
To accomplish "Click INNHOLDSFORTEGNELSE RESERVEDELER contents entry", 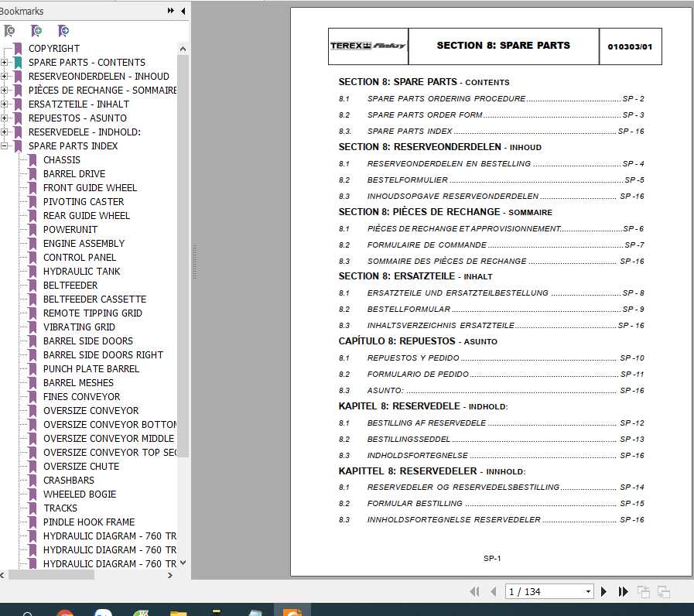I will point(453,519).
